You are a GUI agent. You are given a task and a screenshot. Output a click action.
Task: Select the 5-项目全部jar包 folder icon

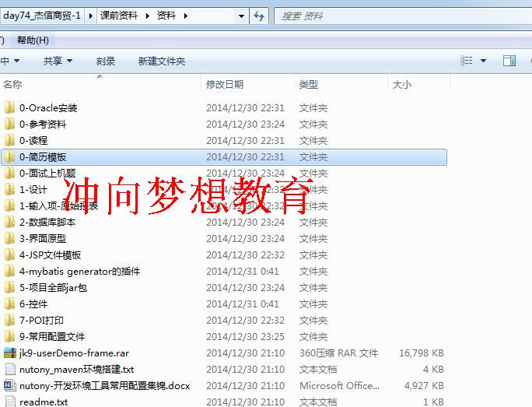click(10, 287)
